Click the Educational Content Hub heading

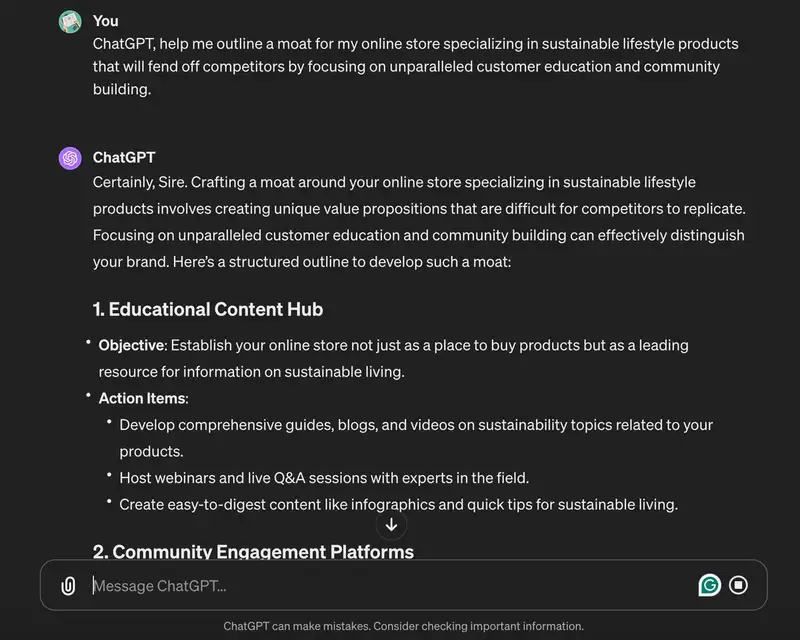click(208, 309)
